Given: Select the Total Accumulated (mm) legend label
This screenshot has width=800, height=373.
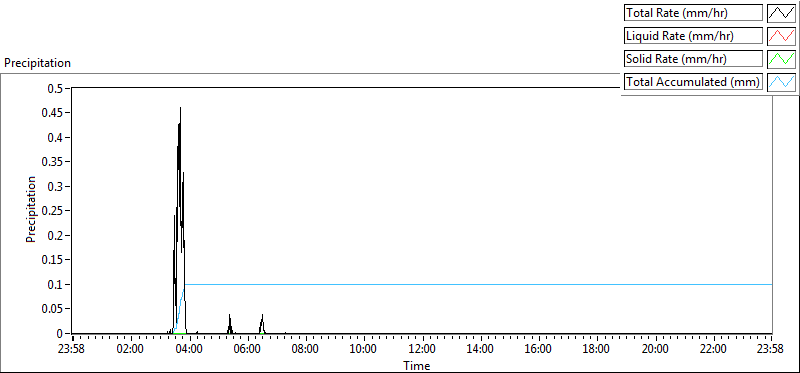Looking at the screenshot, I should 693,82.
